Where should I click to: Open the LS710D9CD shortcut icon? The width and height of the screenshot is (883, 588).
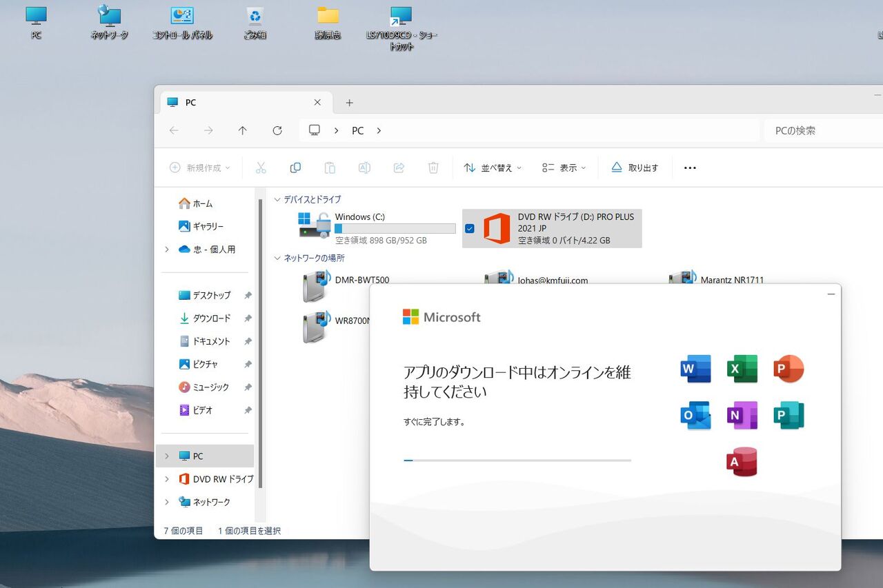point(401,28)
